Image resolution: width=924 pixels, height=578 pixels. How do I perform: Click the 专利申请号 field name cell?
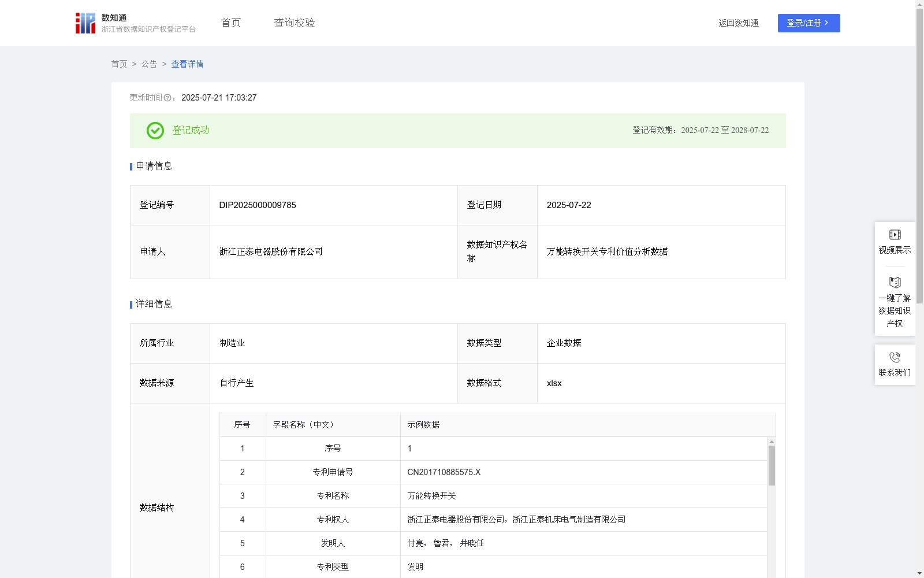point(333,472)
